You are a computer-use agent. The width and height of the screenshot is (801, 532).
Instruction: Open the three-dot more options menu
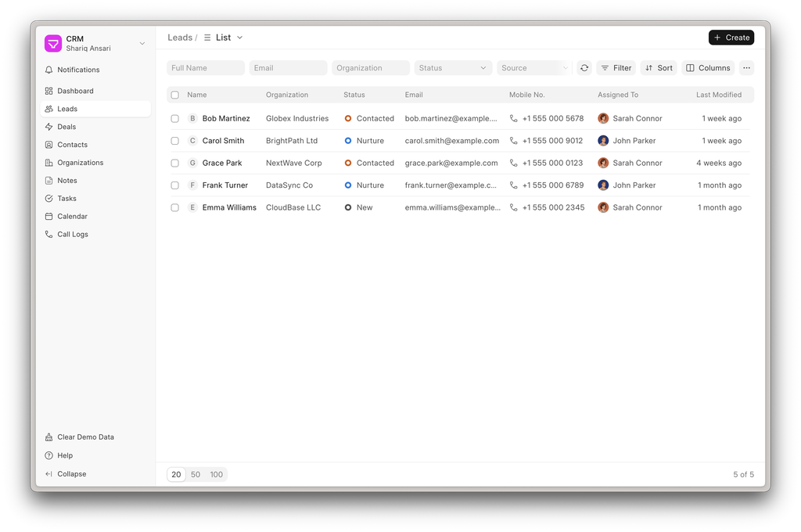tap(746, 68)
